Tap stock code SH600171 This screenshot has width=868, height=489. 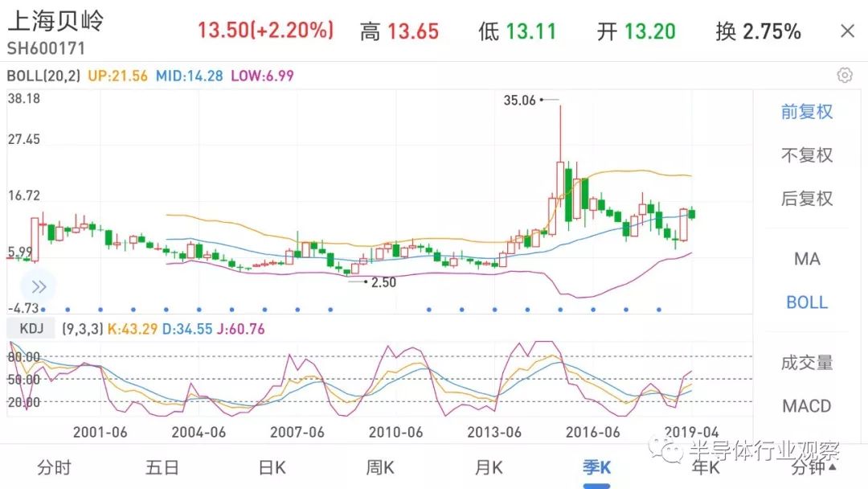point(46,49)
